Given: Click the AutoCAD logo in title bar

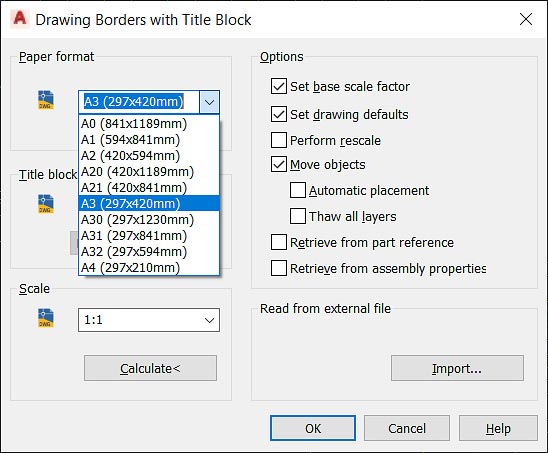Looking at the screenshot, I should 20,19.
